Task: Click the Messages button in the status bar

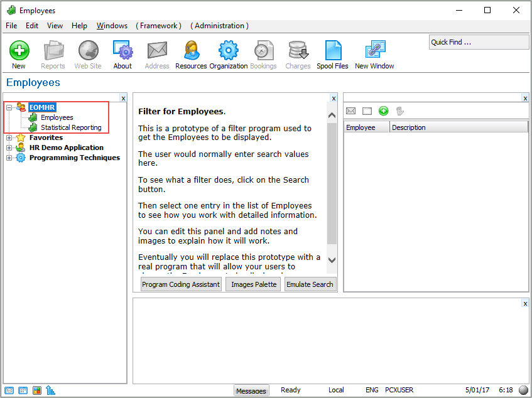Action: point(251,390)
